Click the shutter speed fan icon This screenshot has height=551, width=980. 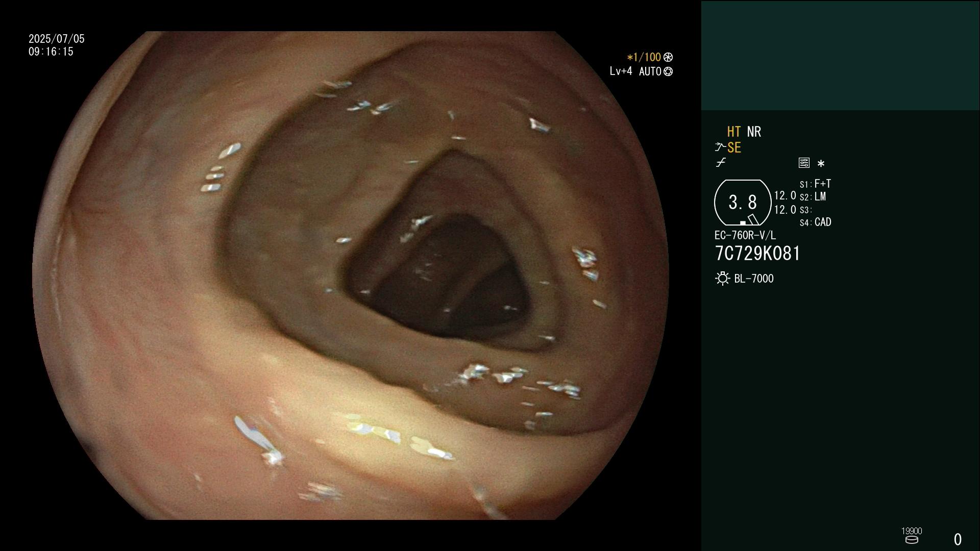point(668,57)
